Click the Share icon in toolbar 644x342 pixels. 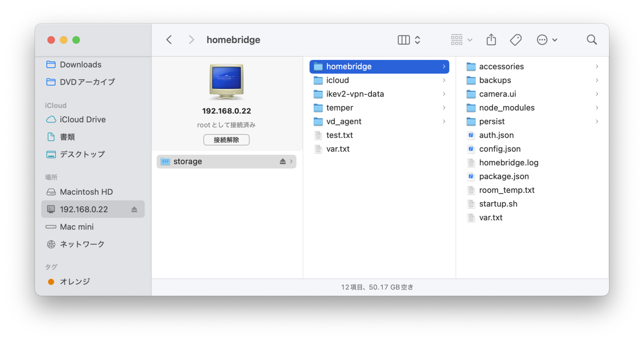pos(491,40)
